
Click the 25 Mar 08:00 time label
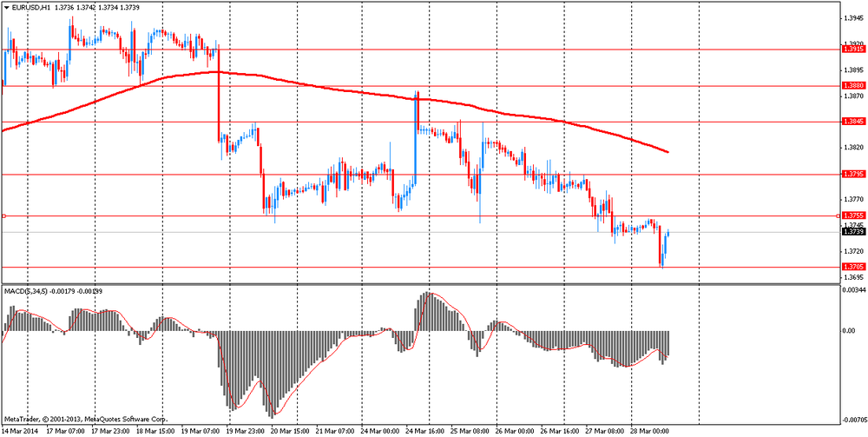click(x=470, y=430)
